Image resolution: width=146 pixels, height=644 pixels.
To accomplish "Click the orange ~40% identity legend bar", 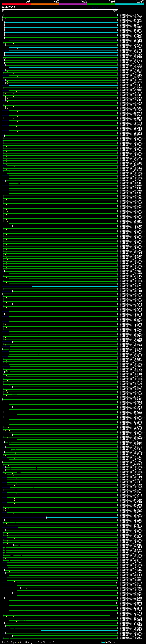I will pyautogui.click(x=45, y=4).
